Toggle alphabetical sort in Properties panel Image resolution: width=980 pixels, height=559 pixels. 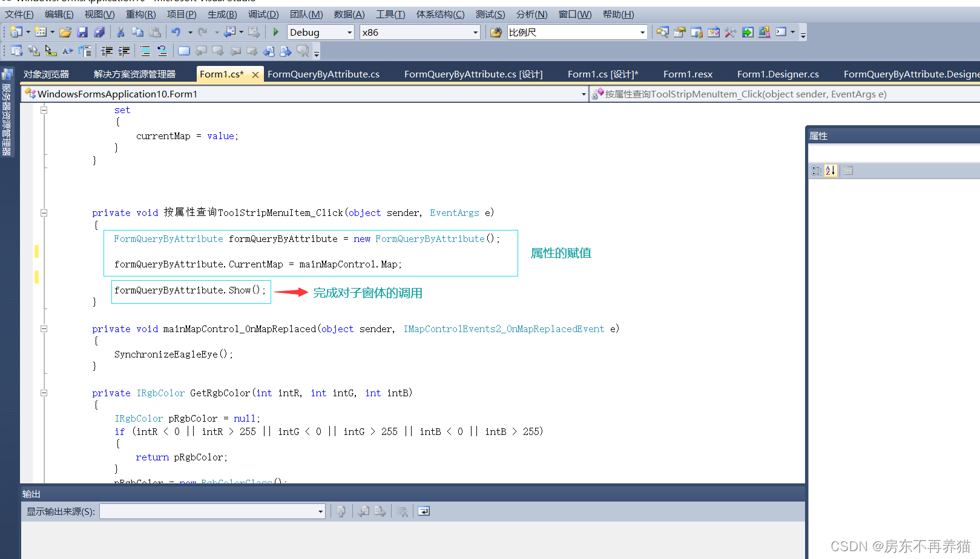pyautogui.click(x=830, y=171)
